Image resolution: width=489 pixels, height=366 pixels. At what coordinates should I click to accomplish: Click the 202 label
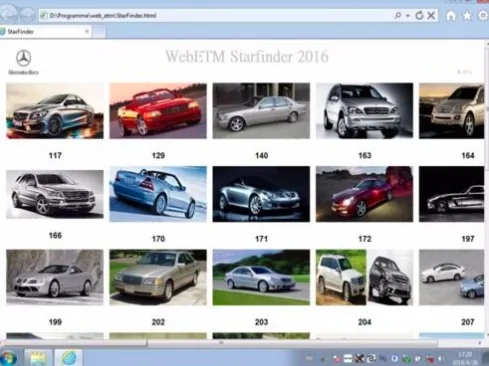(x=158, y=322)
